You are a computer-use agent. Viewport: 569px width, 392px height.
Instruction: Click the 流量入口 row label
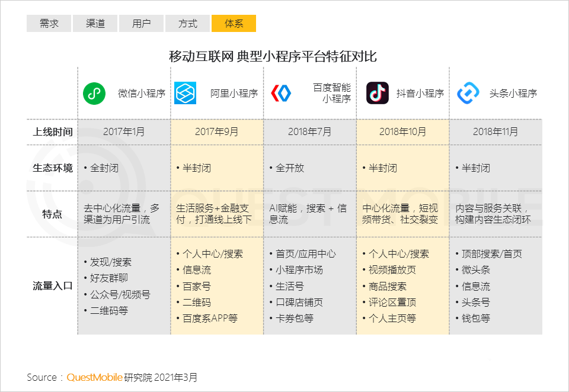click(x=53, y=286)
